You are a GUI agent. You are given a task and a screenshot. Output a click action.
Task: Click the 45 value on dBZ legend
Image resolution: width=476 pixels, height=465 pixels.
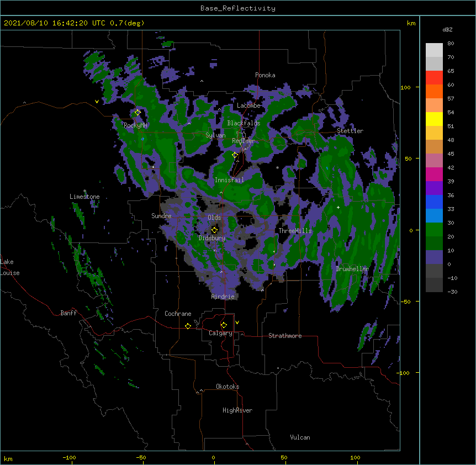[451, 154]
